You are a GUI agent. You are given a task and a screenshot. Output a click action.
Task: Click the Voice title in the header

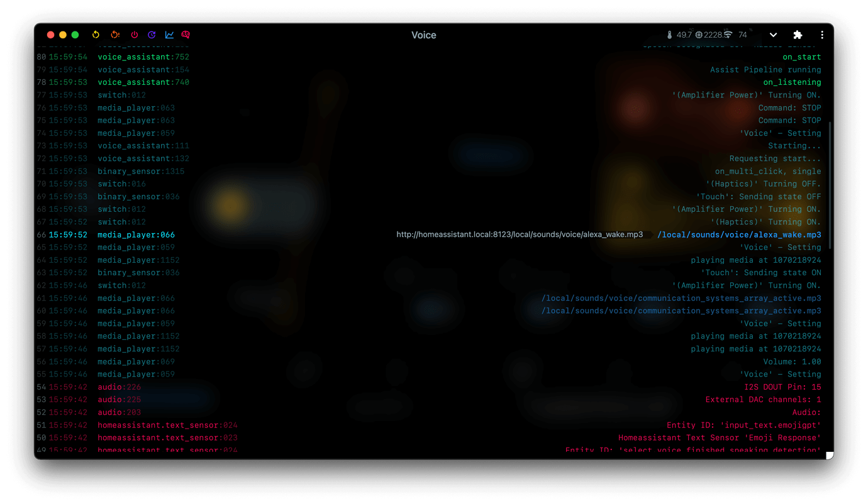click(423, 35)
